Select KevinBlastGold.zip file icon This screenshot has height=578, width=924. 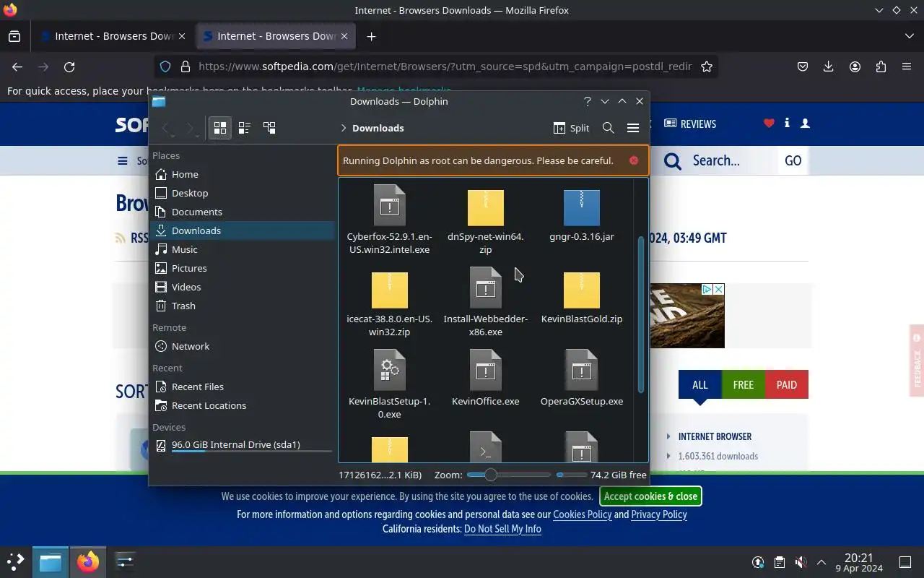point(582,290)
